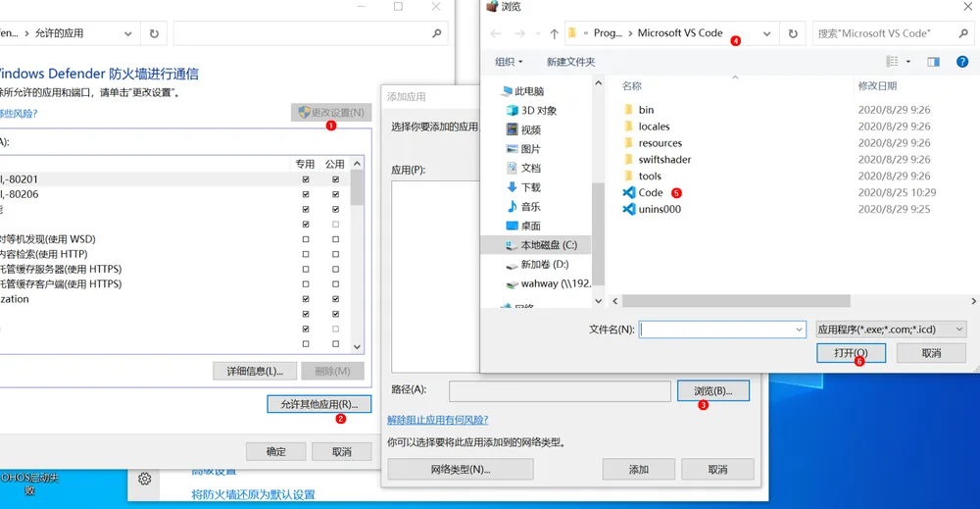Image resolution: width=980 pixels, height=509 pixels.
Task: Click 允许的应用 breadcrumb in firewall window
Action: [59, 33]
